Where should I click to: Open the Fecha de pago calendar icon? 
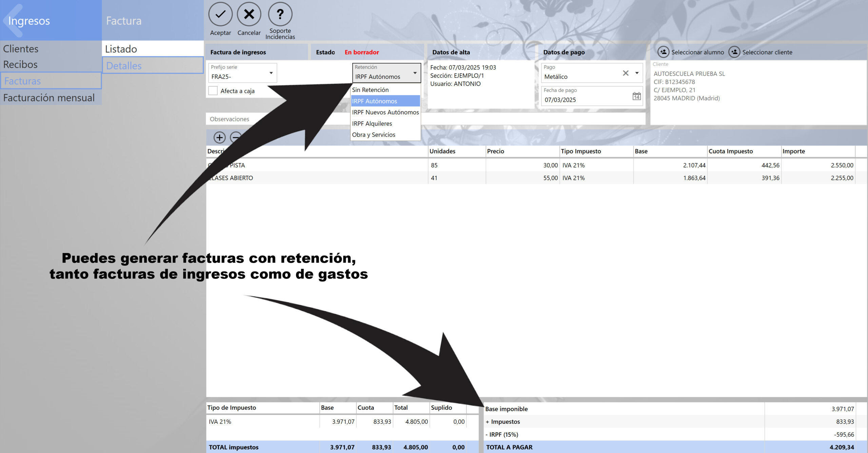pyautogui.click(x=636, y=96)
